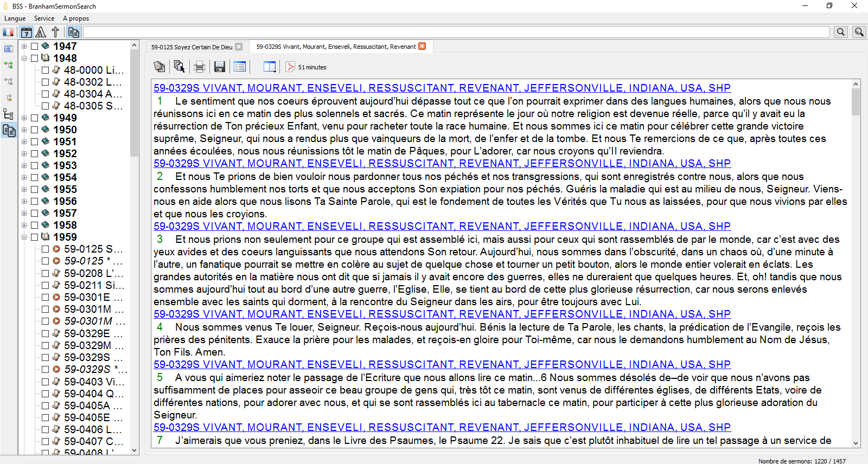Click the green tree nodes sidebar icon
Viewport: 868px width, 464px height.
tap(9, 65)
